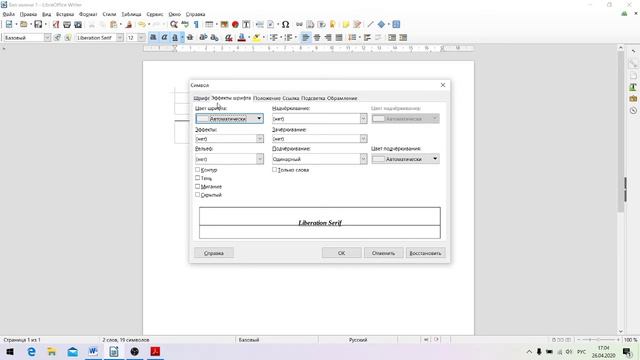
Task: Open the Цвет шрифта color dropdown
Action: coord(229,118)
